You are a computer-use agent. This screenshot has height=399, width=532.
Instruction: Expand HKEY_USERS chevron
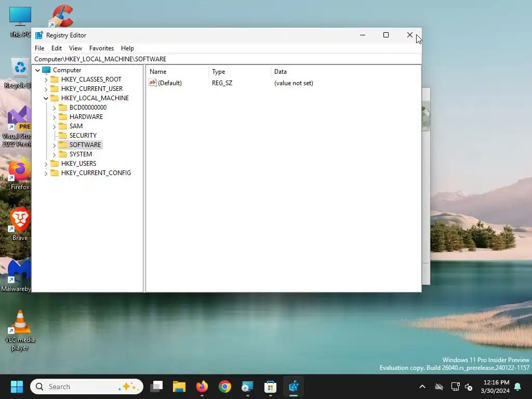(x=46, y=164)
